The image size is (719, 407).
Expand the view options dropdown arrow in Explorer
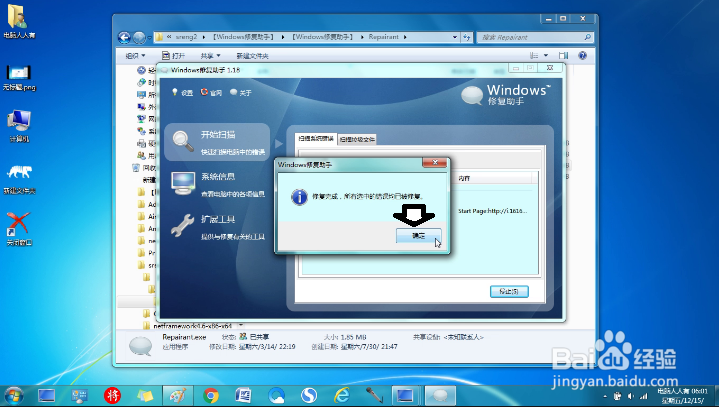(546, 55)
